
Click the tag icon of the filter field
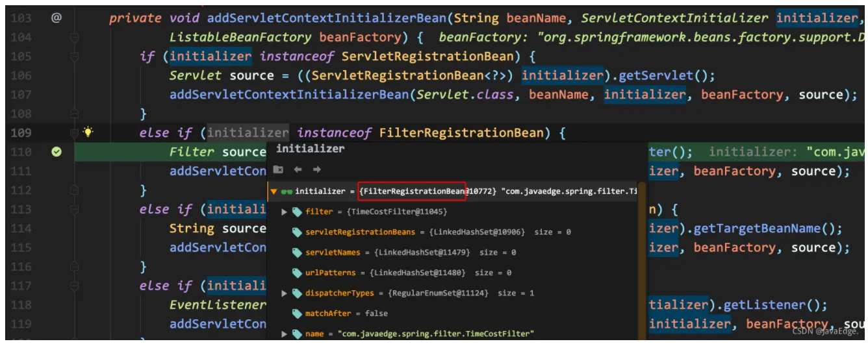297,212
